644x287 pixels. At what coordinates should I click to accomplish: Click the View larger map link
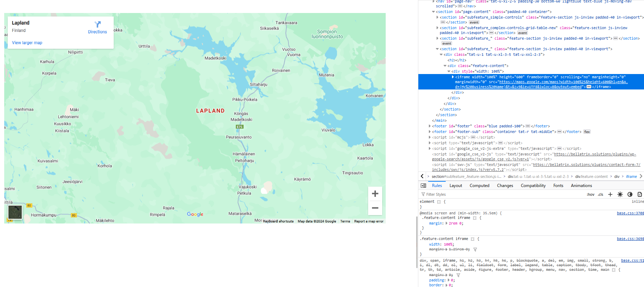[27, 43]
